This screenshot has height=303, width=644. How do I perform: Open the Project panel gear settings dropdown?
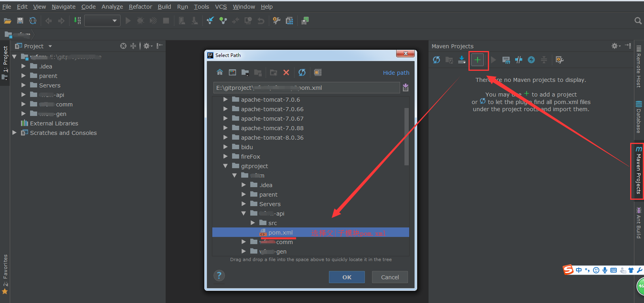tap(148, 46)
